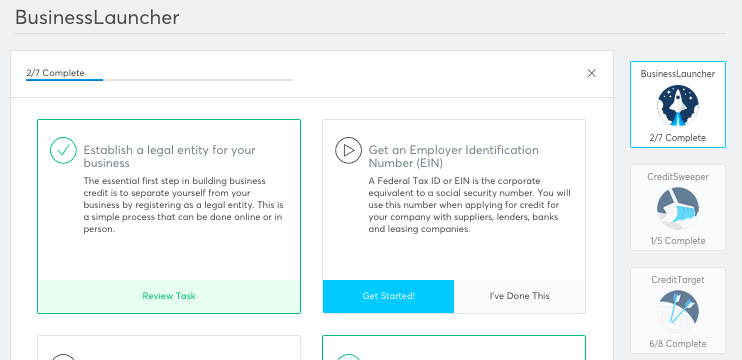Mark EIN task as I've Done This
The height and width of the screenshot is (360, 742).
(x=520, y=296)
